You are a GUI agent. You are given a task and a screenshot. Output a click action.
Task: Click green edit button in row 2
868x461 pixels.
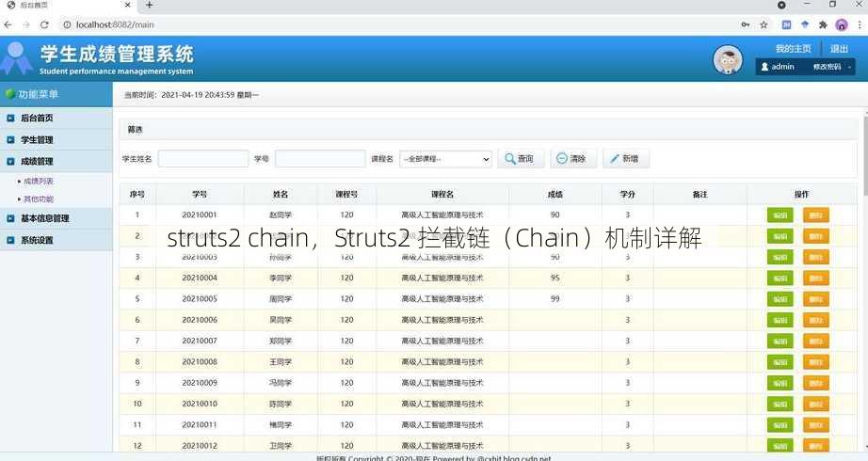point(780,236)
